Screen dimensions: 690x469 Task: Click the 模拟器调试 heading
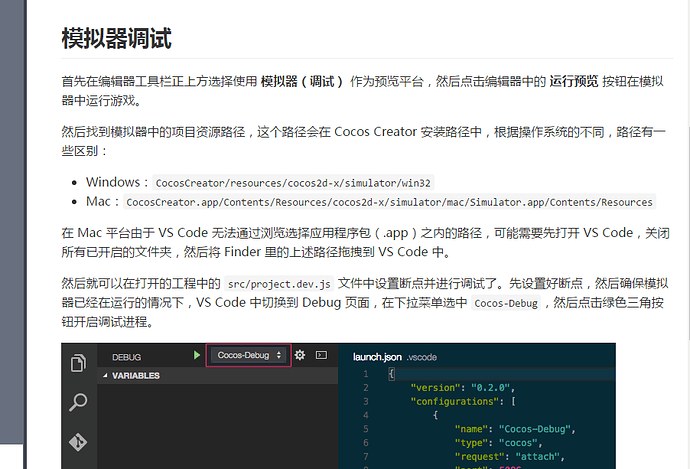click(x=116, y=38)
